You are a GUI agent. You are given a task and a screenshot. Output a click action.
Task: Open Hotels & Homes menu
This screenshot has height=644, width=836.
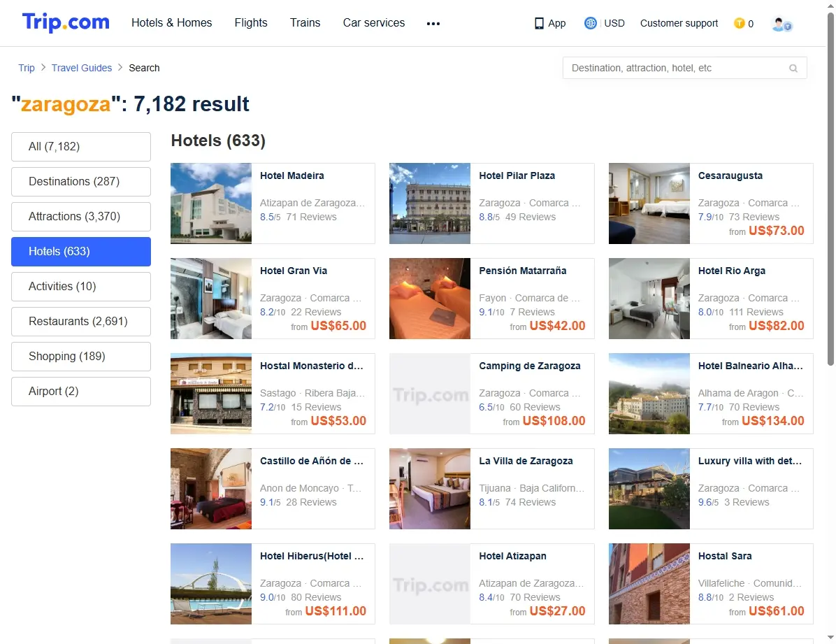tap(172, 22)
